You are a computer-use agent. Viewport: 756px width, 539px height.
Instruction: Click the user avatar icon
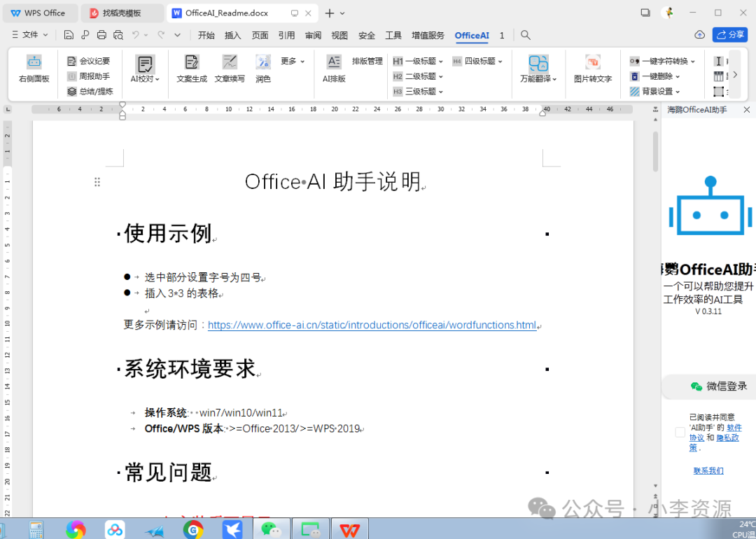coord(668,13)
